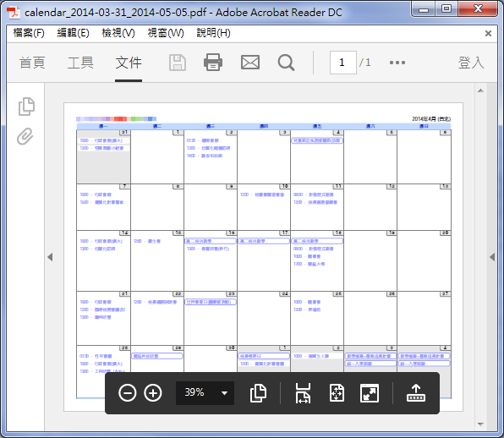Click date number 17 in the calendar
Viewport: 504px width, 438px height.
[285, 233]
